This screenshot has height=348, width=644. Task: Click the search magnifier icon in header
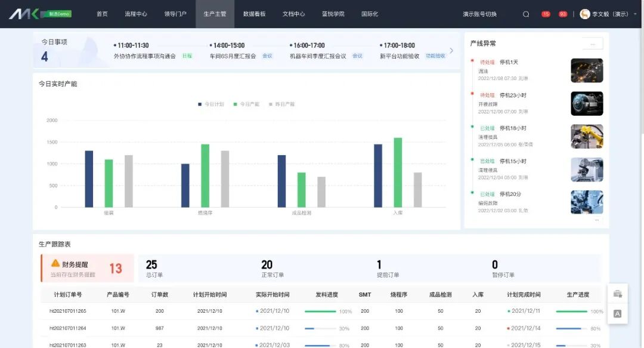pos(526,14)
